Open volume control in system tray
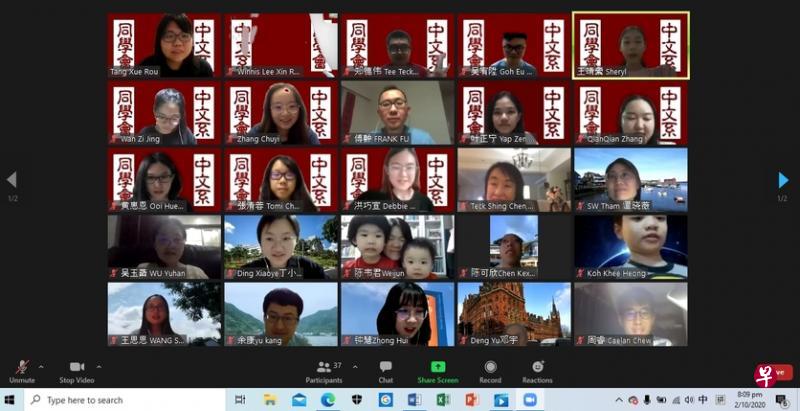The image size is (800, 411). click(x=689, y=400)
